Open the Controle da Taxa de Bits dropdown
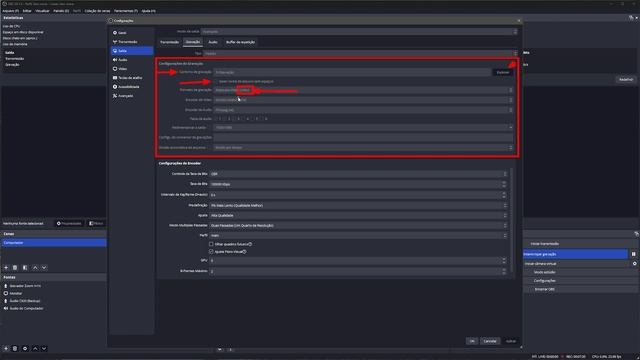 (x=358, y=174)
